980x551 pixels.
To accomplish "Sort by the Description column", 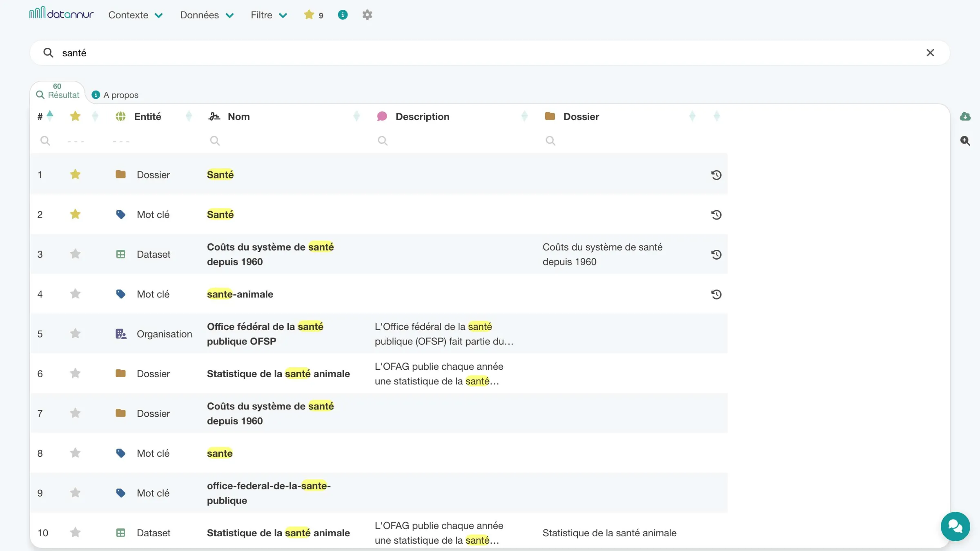I will [525, 116].
